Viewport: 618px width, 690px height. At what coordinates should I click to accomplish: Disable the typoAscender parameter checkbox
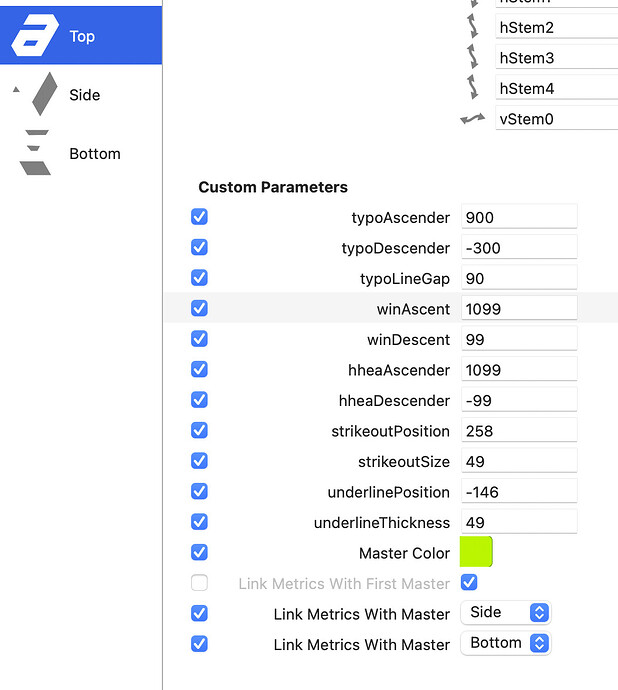coord(199,217)
